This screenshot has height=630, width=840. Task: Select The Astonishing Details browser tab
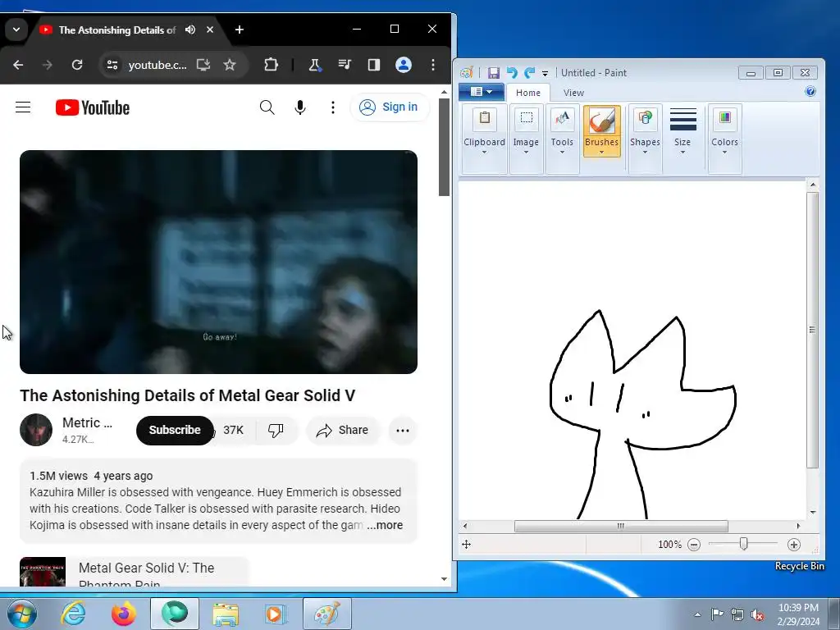[x=116, y=30]
